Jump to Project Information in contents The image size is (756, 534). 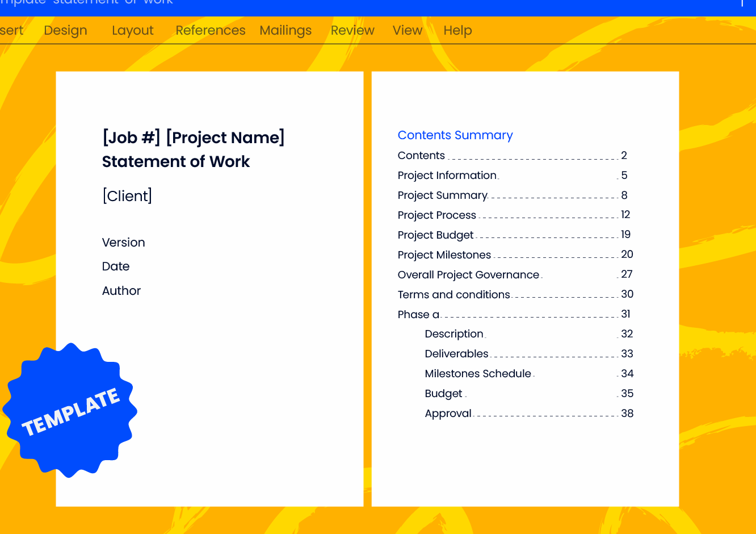click(x=447, y=176)
